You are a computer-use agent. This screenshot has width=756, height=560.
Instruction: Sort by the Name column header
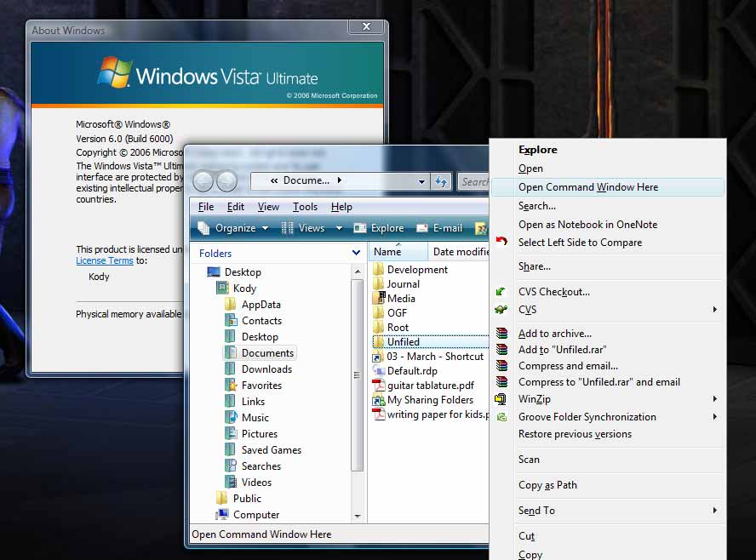398,252
